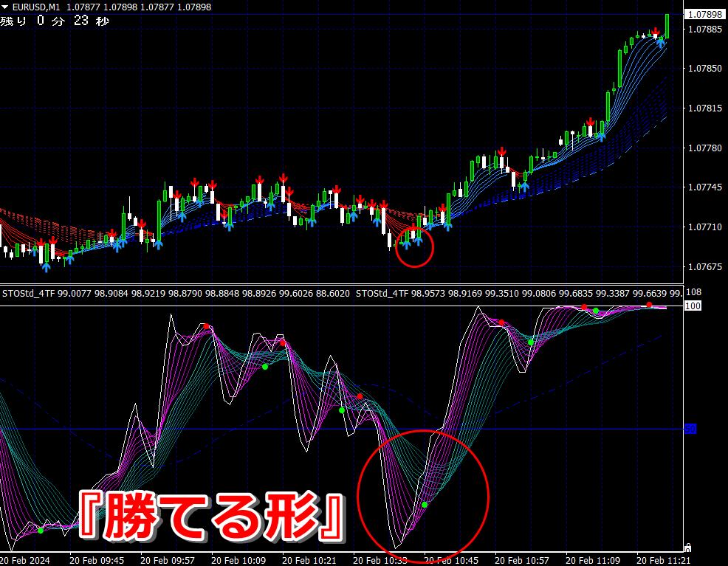Select the blue 50 level label
Viewport: 728px width, 566px height.
[x=690, y=429]
